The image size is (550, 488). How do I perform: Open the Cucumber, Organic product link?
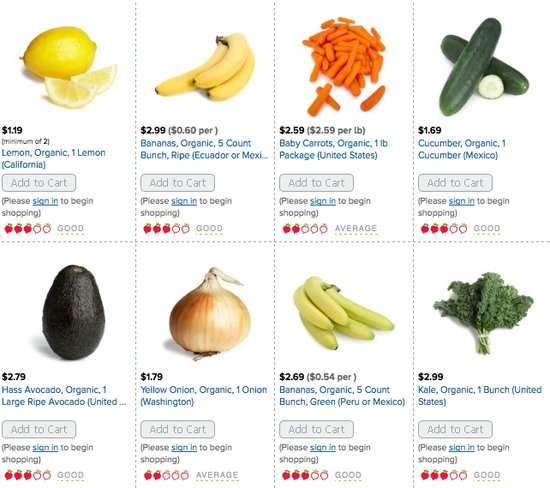point(462,149)
